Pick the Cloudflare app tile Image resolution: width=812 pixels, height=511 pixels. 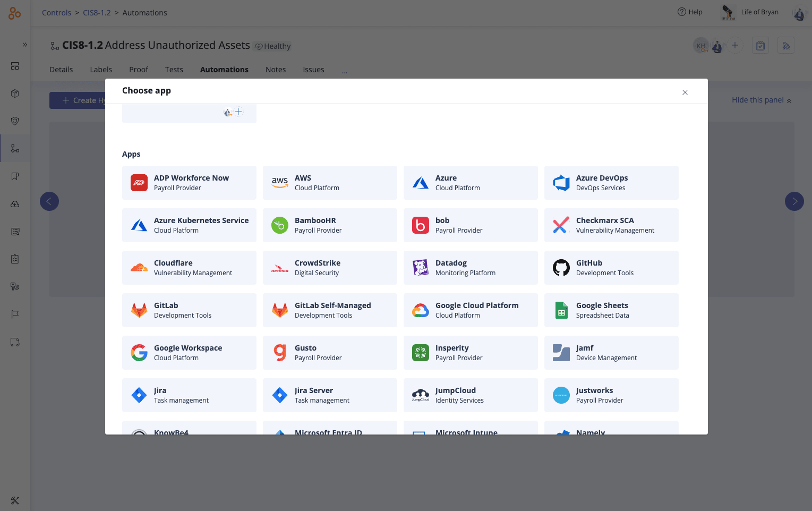(189, 268)
